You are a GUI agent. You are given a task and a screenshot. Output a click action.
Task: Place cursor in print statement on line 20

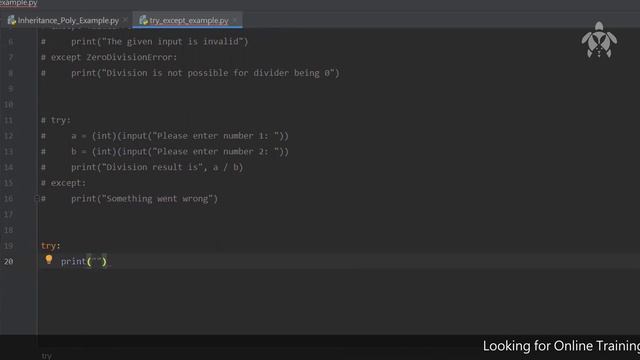[x=84, y=262]
